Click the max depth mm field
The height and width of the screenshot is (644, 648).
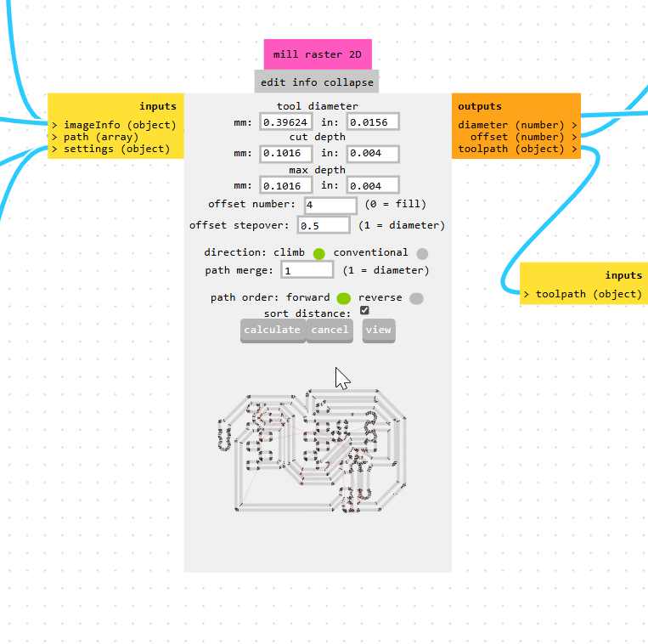click(285, 185)
